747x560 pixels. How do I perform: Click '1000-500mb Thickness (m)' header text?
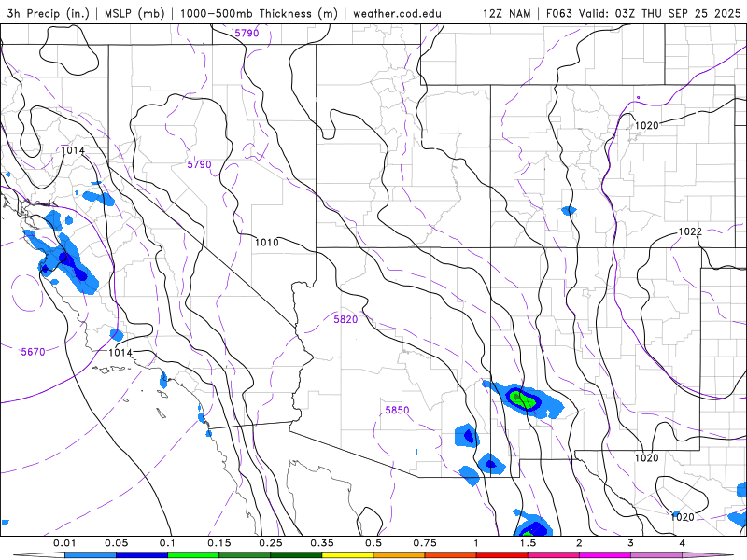(259, 13)
